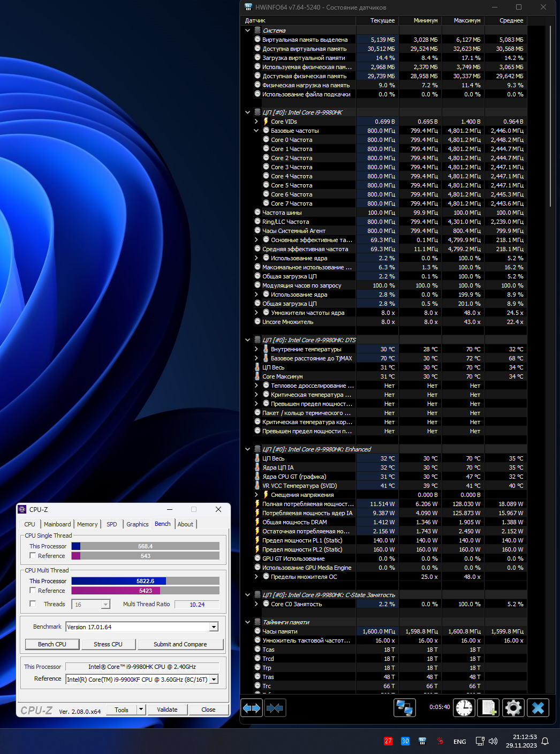Expand the Core VIDs sensor row
560x754 pixels.
coord(256,122)
